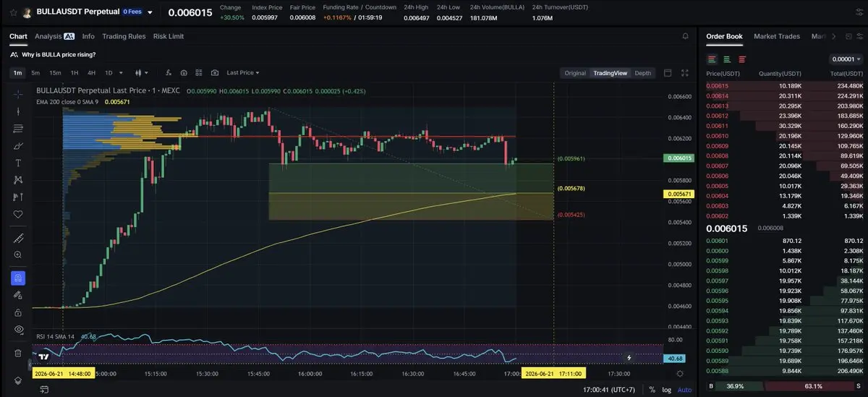Toggle lock all drawing tools
868x397 pixels.
coord(18,312)
